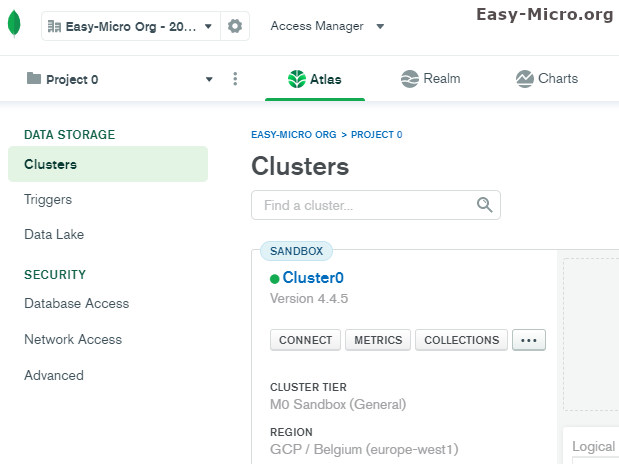
Task: Open Triggers in the sidebar
Action: 48,199
